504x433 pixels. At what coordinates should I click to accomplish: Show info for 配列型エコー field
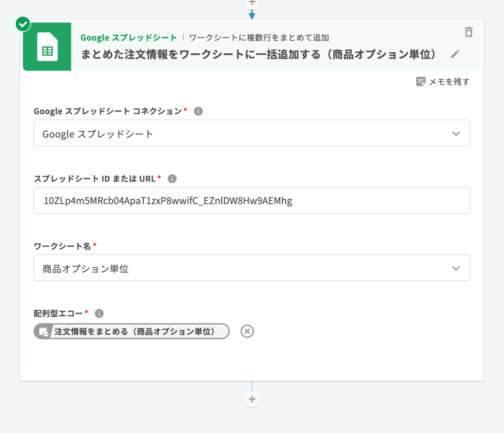pos(99,313)
